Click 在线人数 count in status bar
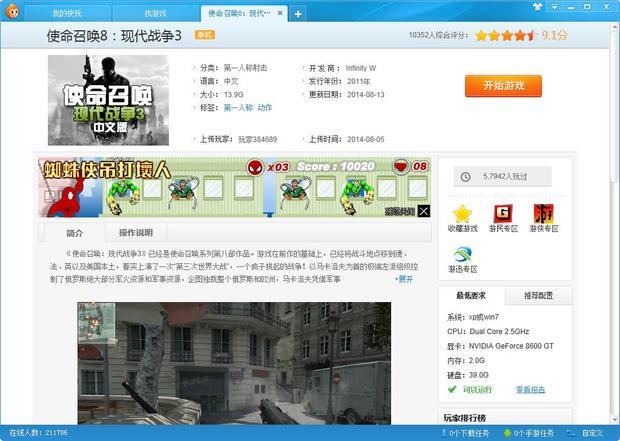The height and width of the screenshot is (441, 620). [38, 433]
